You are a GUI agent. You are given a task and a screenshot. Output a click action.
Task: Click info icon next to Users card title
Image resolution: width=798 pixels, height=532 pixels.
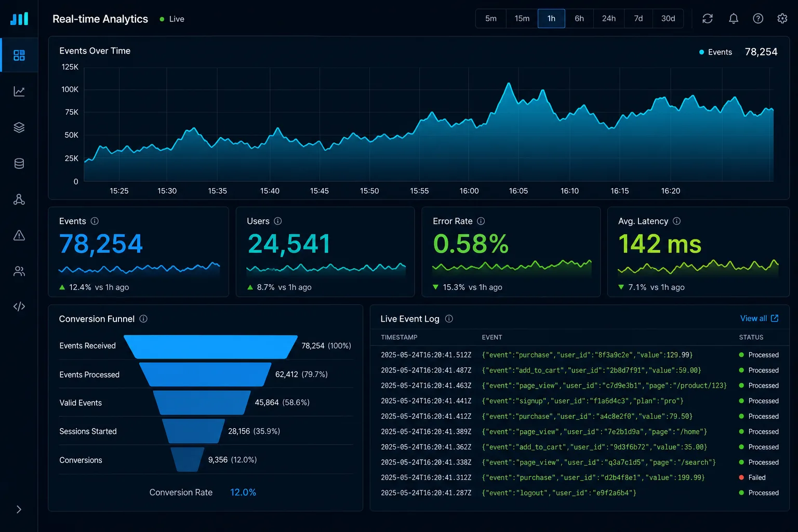[278, 221]
